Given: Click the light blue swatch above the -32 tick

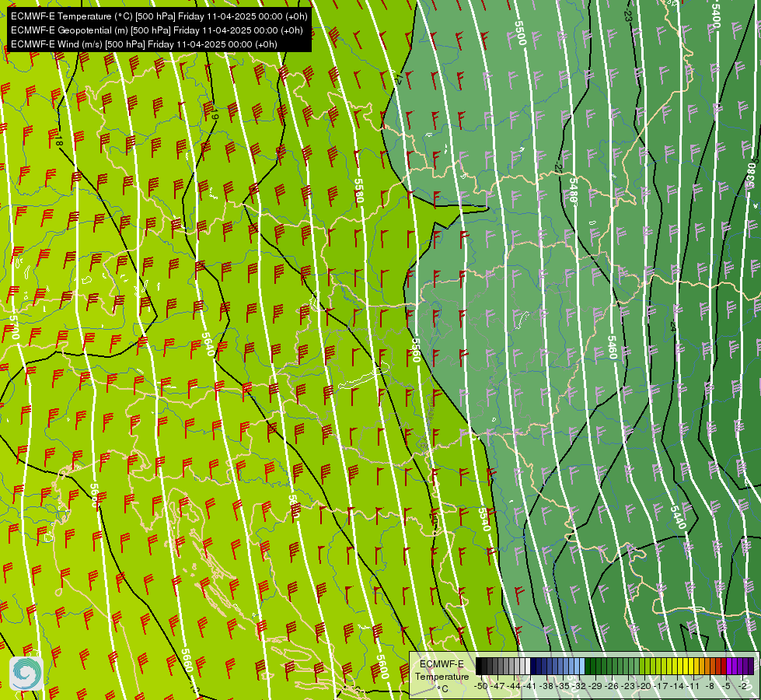Looking at the screenshot, I should pyautogui.click(x=582, y=666).
